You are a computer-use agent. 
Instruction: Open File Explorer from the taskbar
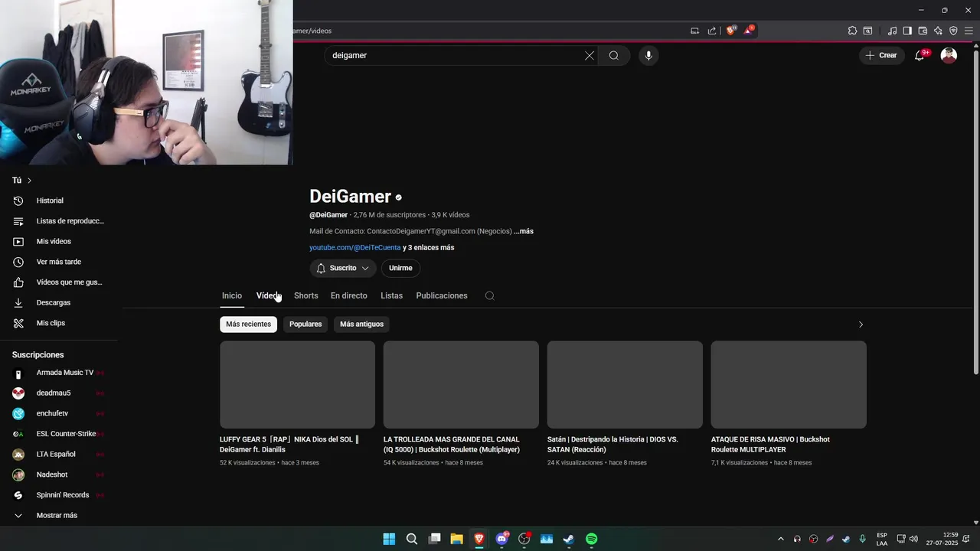(456, 539)
